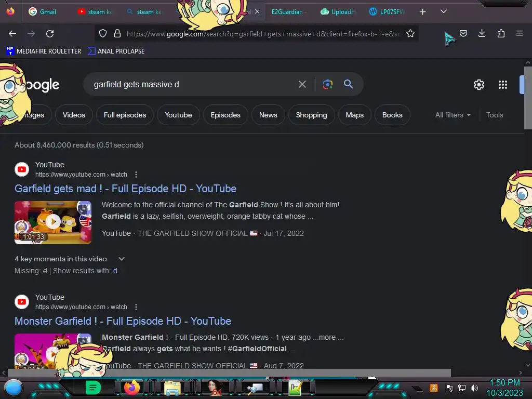Open Java update tray icon
This screenshot has height=399, width=532.
point(434,388)
